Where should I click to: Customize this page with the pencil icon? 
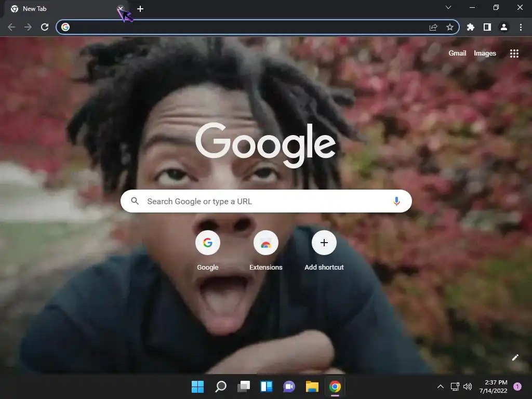coord(515,357)
